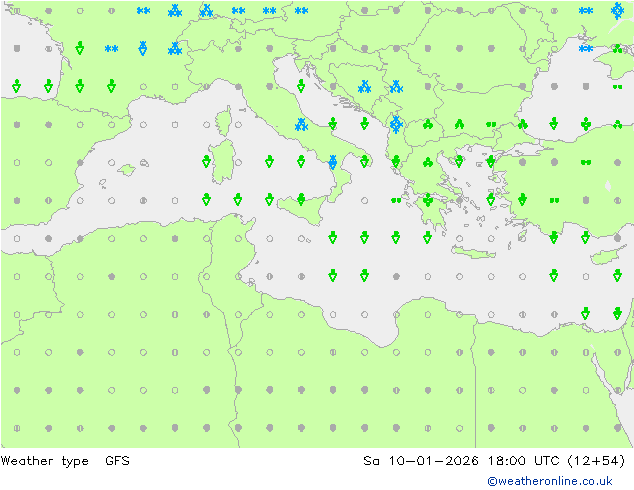Click the heavy snow icon over Albania
The height and width of the screenshot is (490, 634).
(396, 124)
